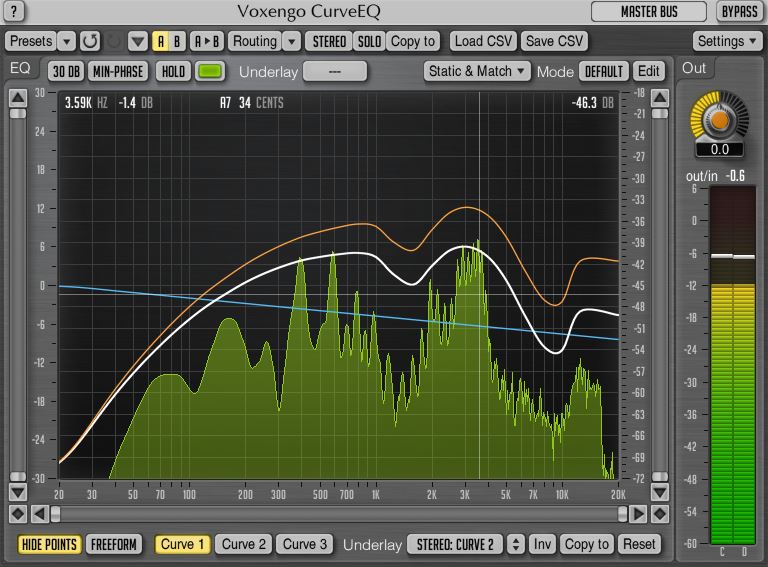
Task: Click right spectrum range up arrow
Action: click(x=660, y=98)
